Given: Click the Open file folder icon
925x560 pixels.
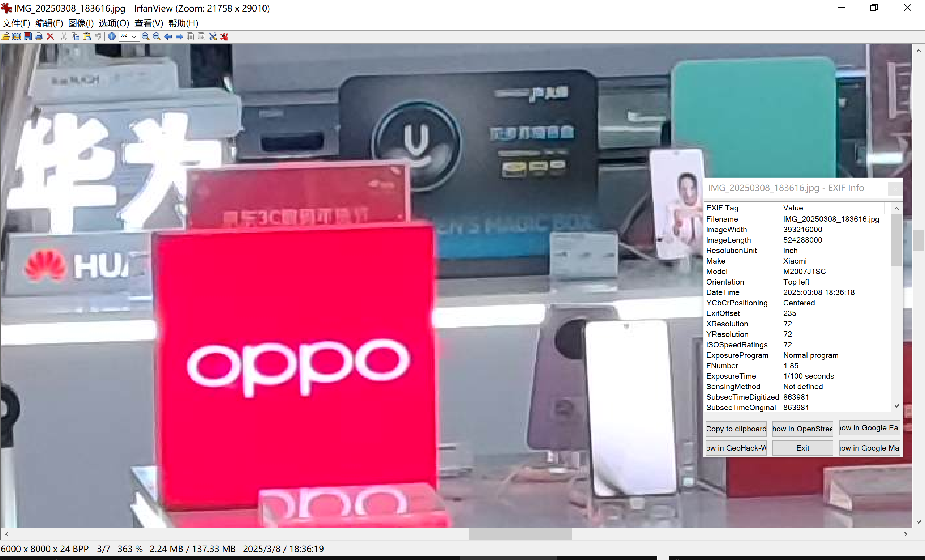Looking at the screenshot, I should (x=6, y=36).
